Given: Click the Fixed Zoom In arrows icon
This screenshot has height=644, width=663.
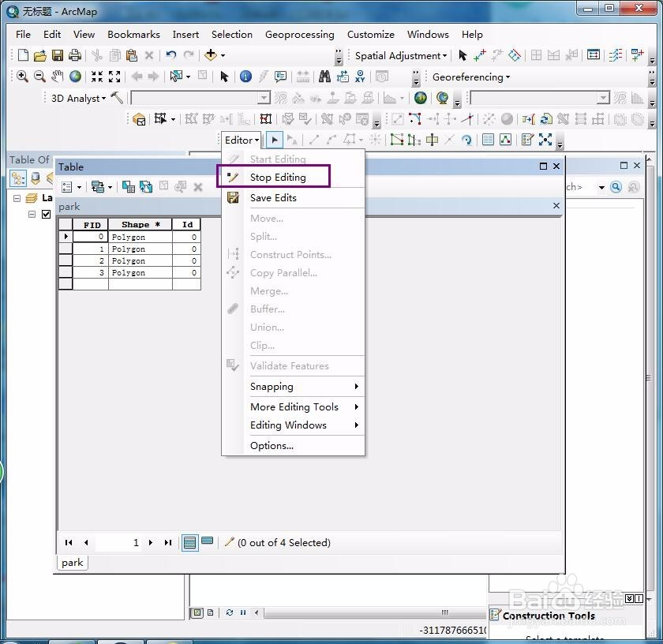Looking at the screenshot, I should coord(97,76).
